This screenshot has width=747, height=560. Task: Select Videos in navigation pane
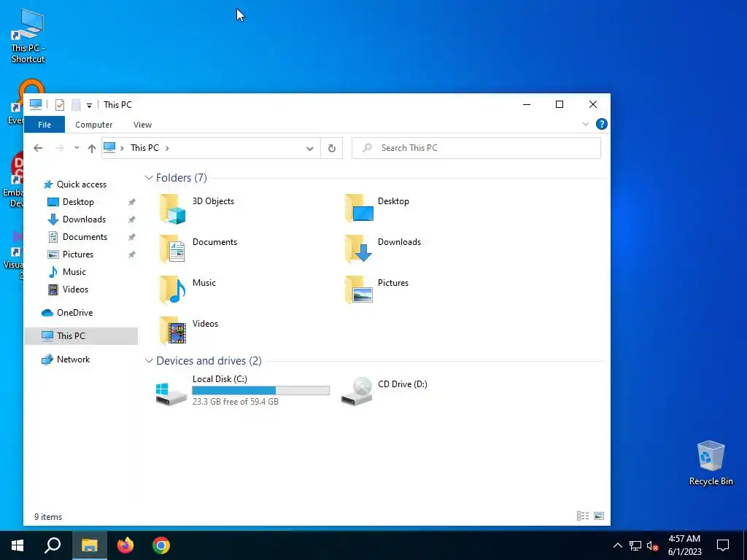point(75,289)
